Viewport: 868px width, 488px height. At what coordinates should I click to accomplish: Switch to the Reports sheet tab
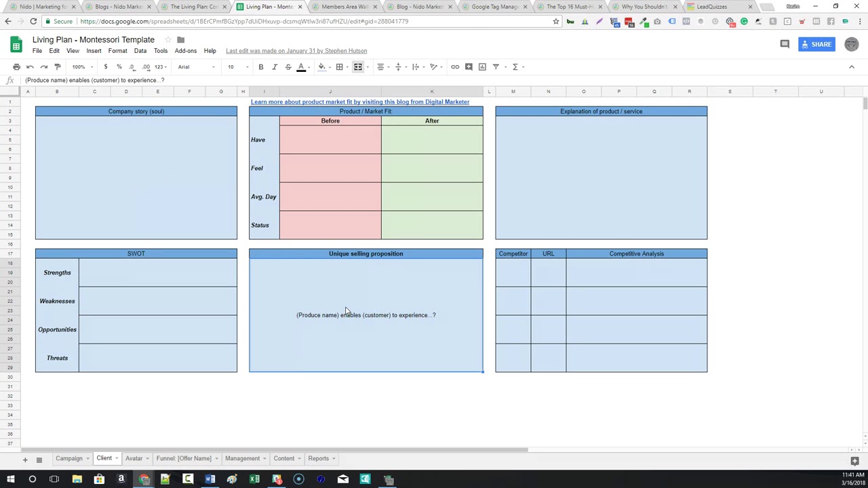point(318,458)
